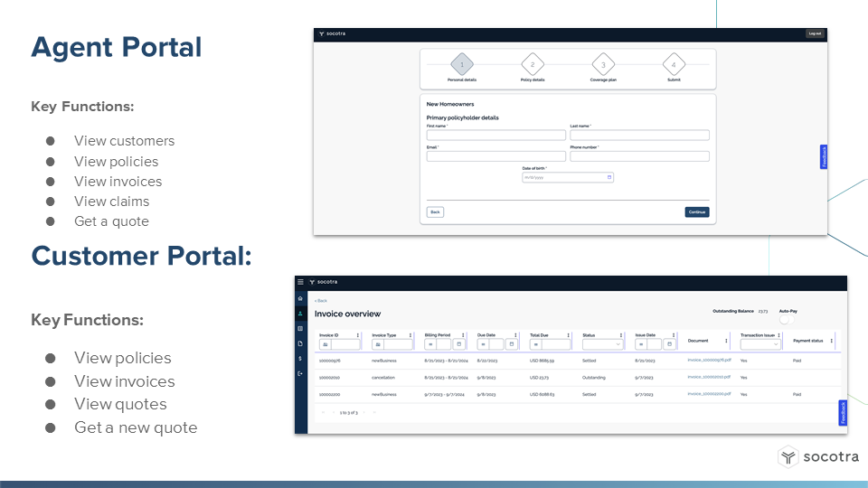The image size is (868, 488).
Task: Open the table grid icon in the sidebar
Action: tap(300, 329)
